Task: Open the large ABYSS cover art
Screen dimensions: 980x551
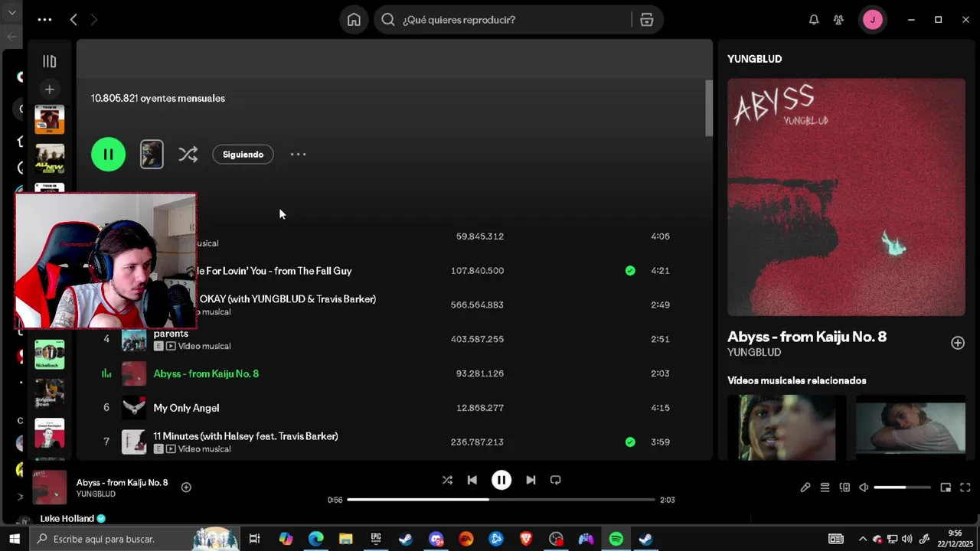Action: (846, 197)
